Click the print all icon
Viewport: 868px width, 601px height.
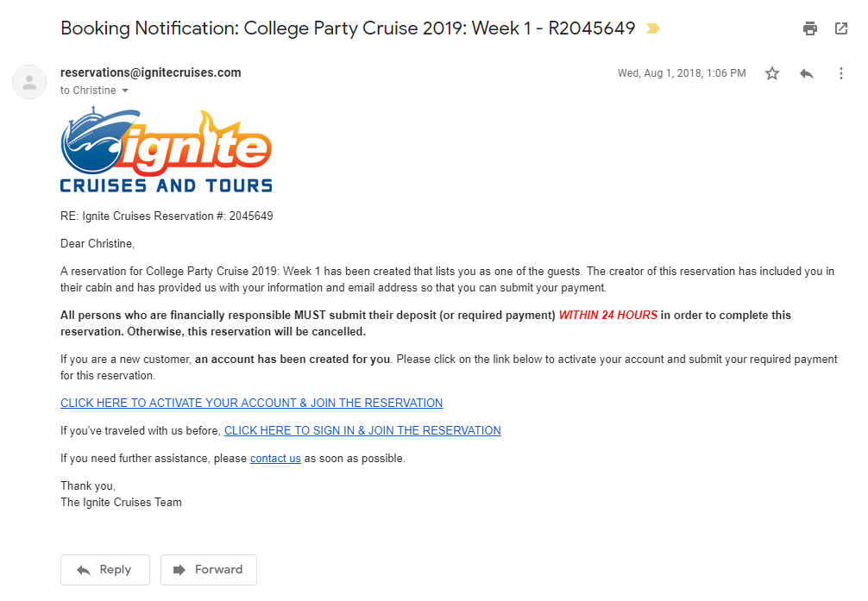coord(810,28)
